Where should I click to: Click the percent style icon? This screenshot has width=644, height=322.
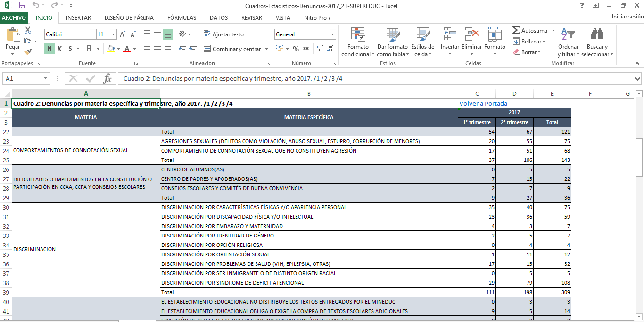(296, 49)
